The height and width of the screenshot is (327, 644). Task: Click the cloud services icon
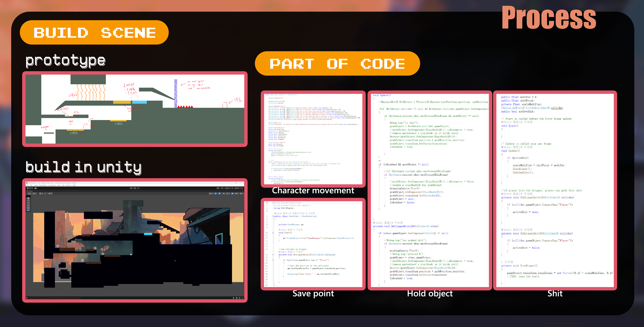(36, 188)
